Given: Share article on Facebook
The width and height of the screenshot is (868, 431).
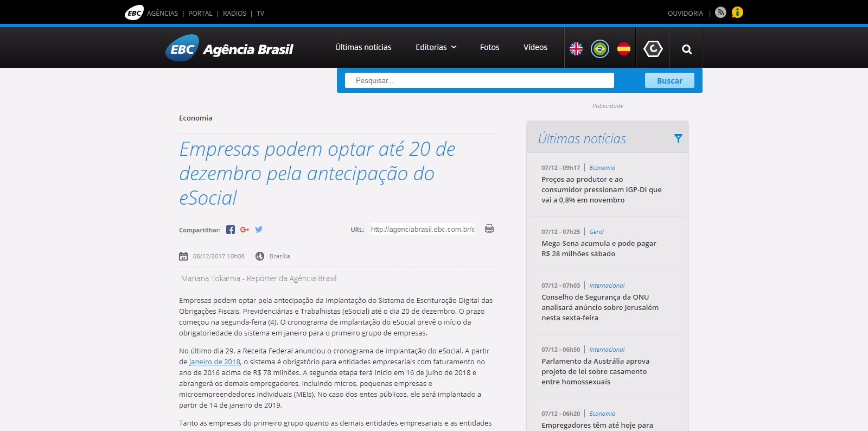Looking at the screenshot, I should pyautogui.click(x=231, y=230).
